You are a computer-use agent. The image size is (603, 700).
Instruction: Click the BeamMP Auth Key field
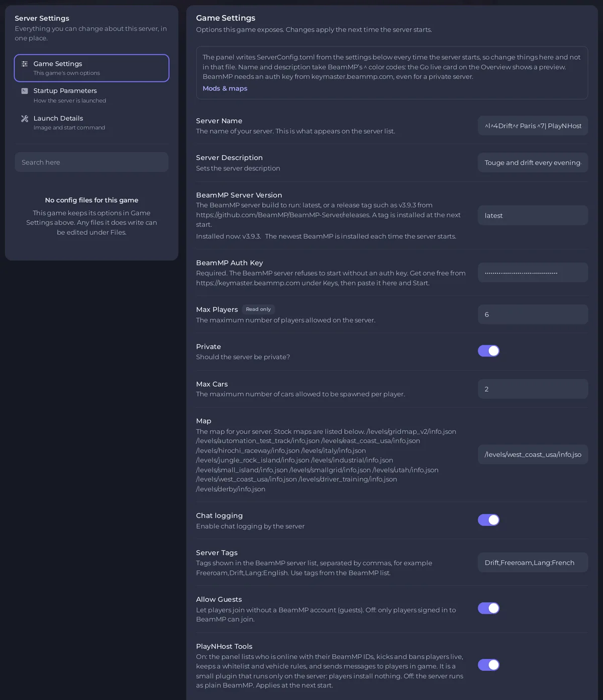click(x=533, y=273)
